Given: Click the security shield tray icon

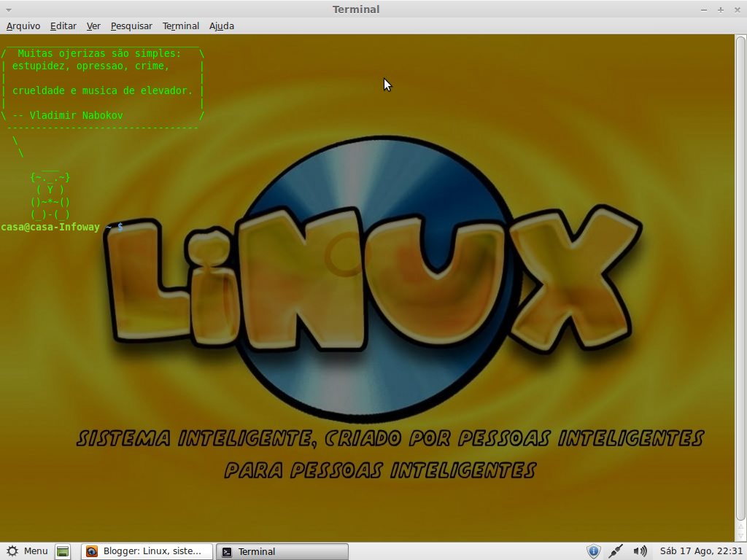Looking at the screenshot, I should tap(594, 551).
